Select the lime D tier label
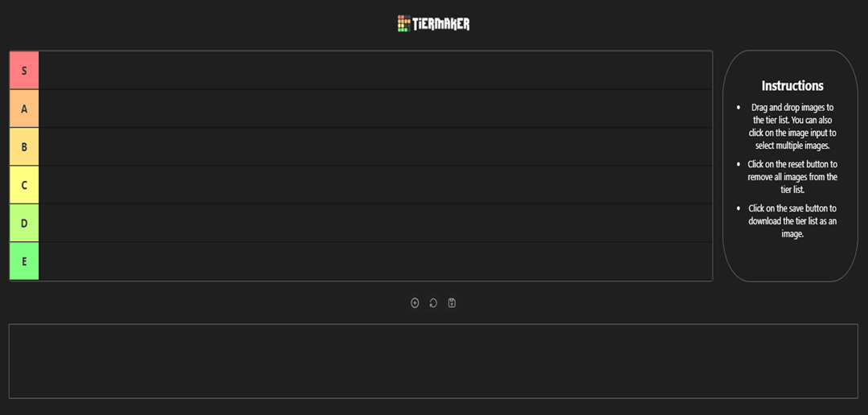Image resolution: width=868 pixels, height=415 pixels. point(24,224)
